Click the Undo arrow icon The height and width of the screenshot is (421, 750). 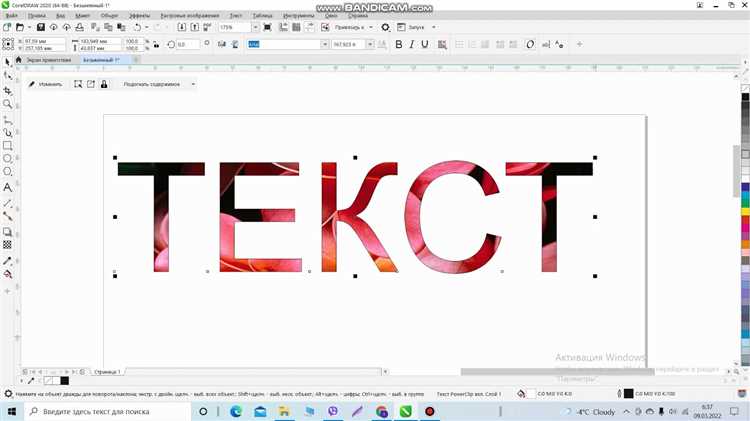pyautogui.click(x=138, y=27)
